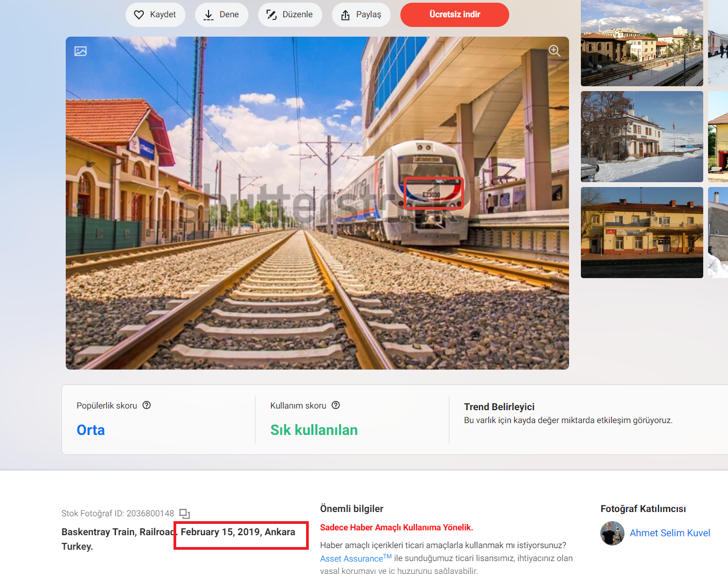
Task: Open partially visible snowy train thumbnail
Action: tap(718, 43)
